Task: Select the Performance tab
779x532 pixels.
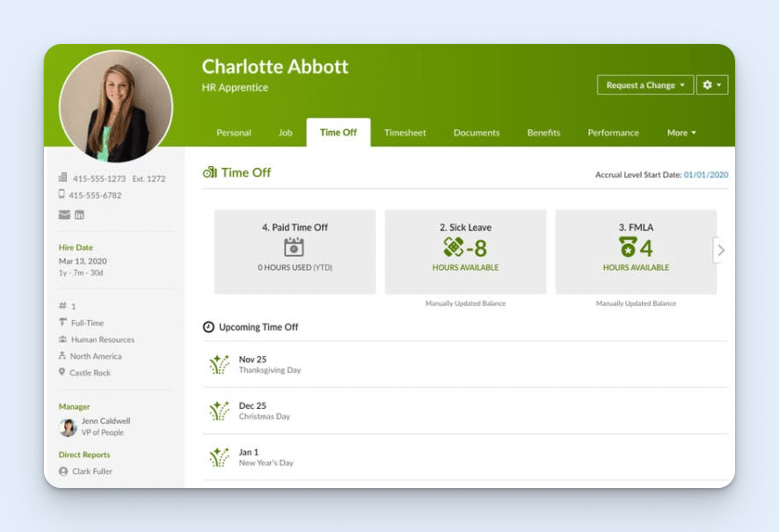Action: [x=613, y=132]
